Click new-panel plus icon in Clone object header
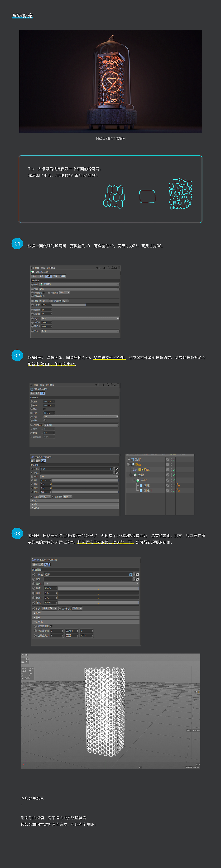 [x=119, y=268]
